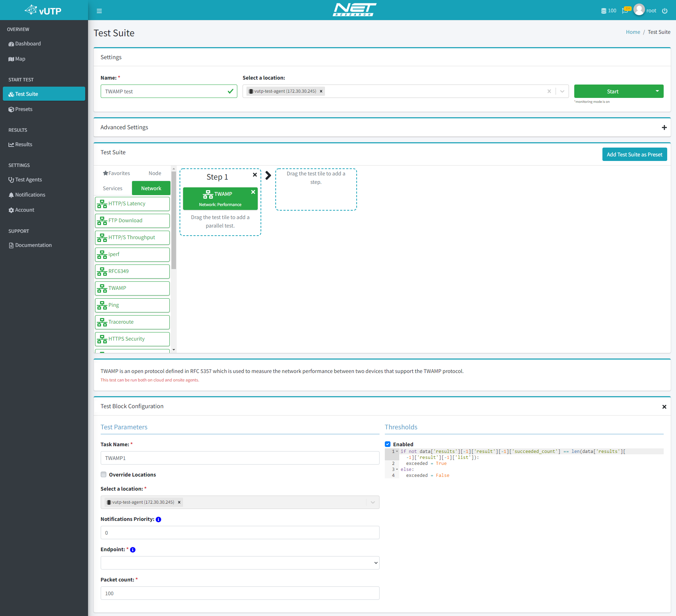Switch to the Node tab

155,173
